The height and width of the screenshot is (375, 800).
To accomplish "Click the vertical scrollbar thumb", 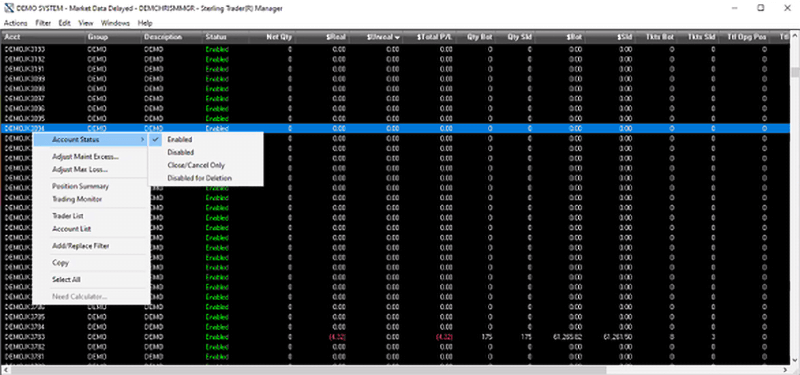I will coord(795,72).
